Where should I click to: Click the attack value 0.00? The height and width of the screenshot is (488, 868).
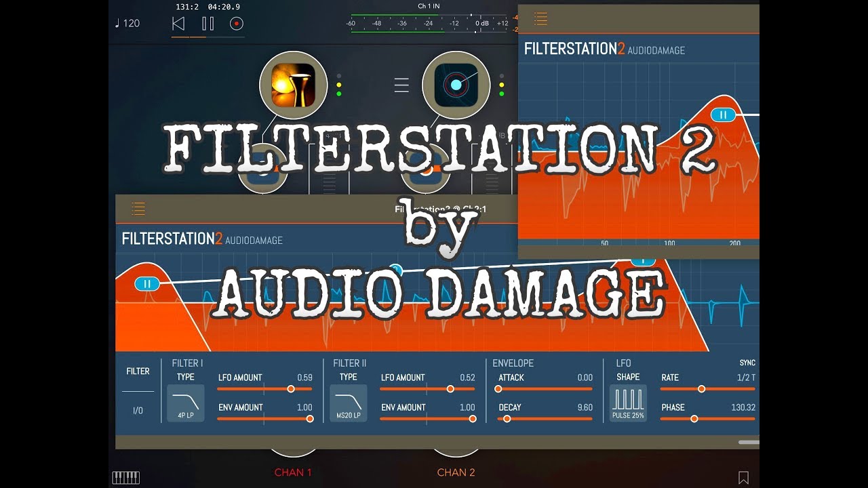click(585, 378)
